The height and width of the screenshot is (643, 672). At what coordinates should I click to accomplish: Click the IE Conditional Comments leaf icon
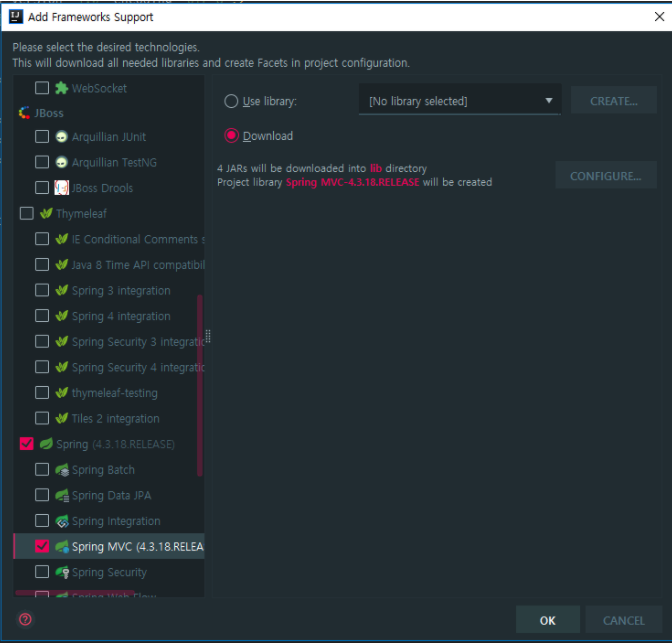[x=61, y=239]
